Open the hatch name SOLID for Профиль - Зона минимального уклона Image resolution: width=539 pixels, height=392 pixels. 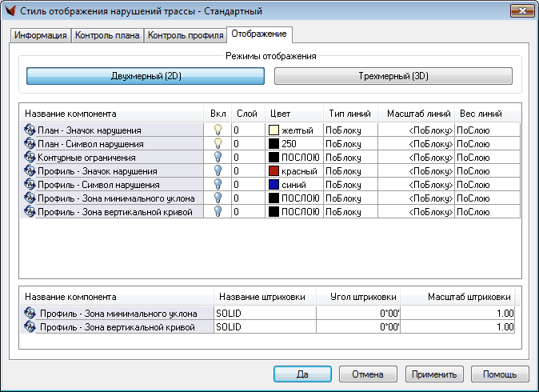pos(265,314)
